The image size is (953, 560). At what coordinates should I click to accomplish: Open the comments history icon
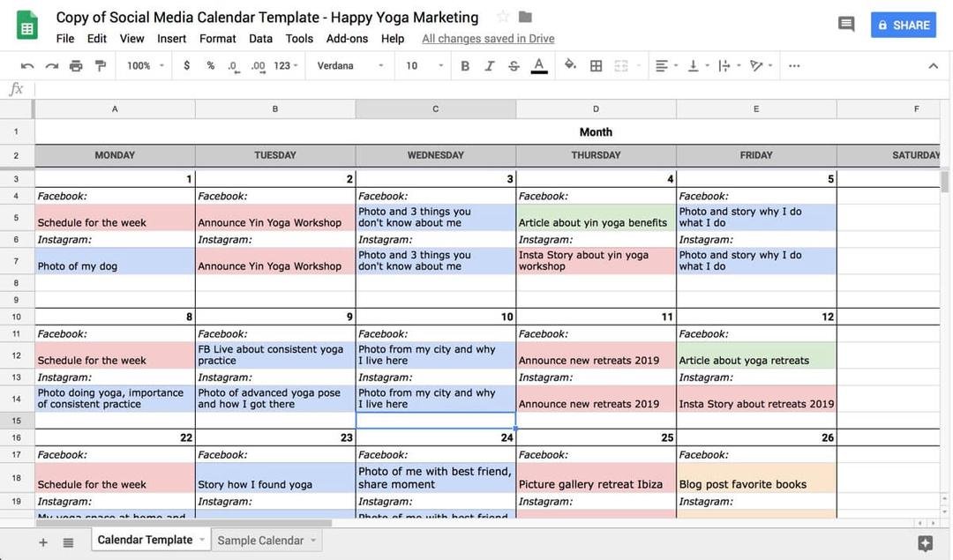[846, 25]
